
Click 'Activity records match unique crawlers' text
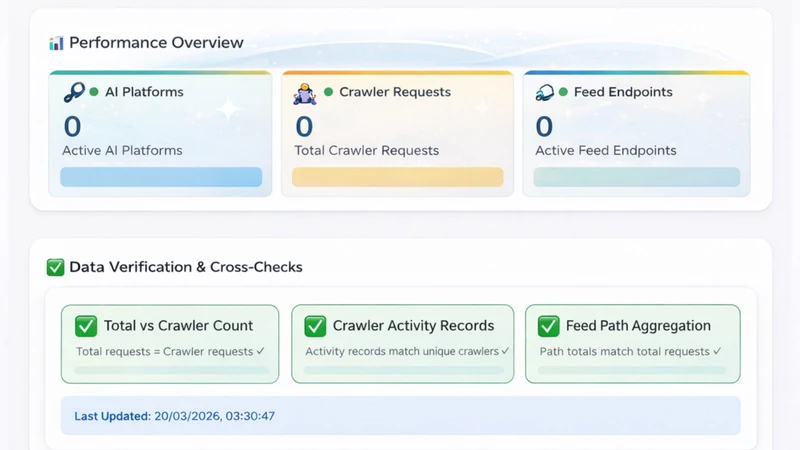coord(402,352)
